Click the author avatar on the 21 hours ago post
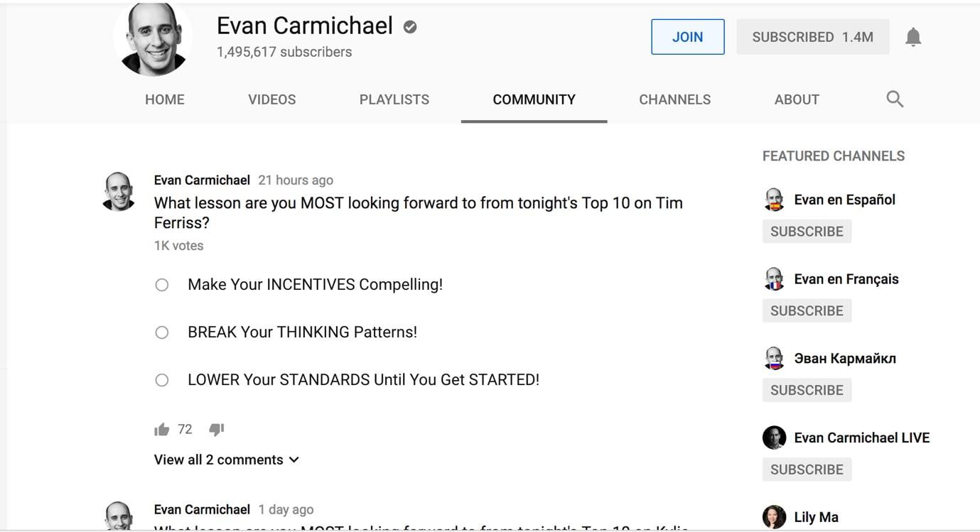 click(119, 192)
